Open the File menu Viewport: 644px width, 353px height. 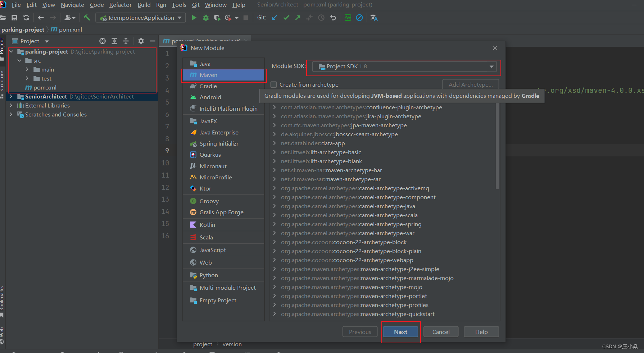(x=16, y=5)
